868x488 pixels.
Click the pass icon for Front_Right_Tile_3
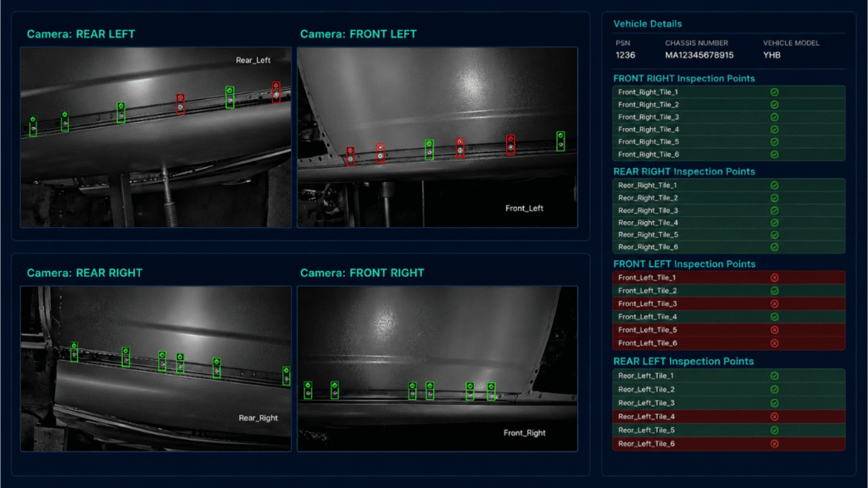pyautogui.click(x=775, y=117)
